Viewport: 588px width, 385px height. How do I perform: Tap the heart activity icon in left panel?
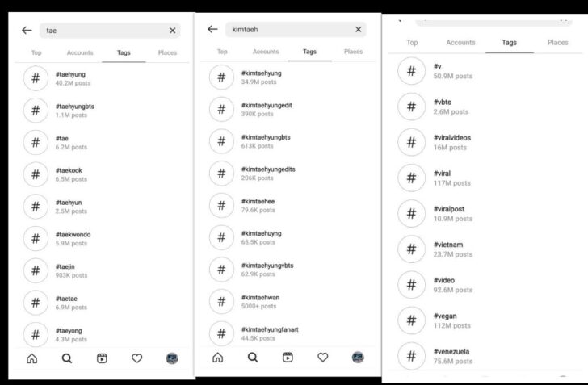(x=136, y=358)
